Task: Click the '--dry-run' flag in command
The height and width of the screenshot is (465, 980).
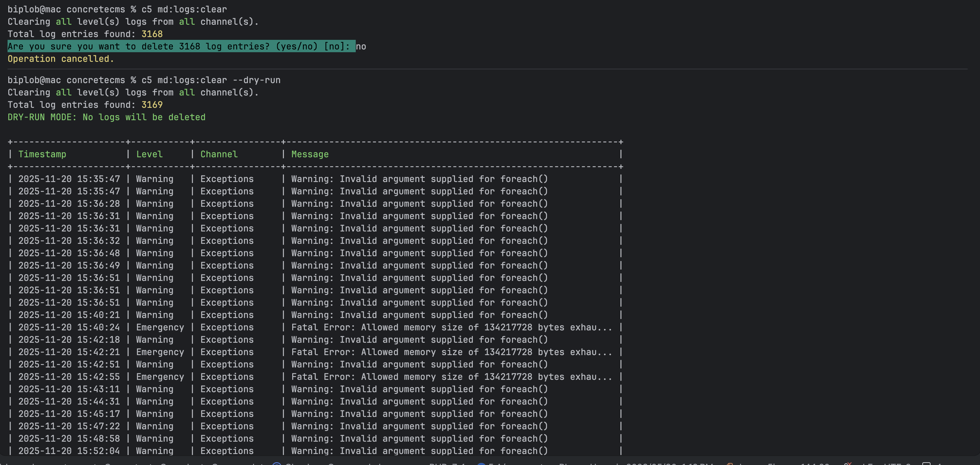Action: click(257, 80)
